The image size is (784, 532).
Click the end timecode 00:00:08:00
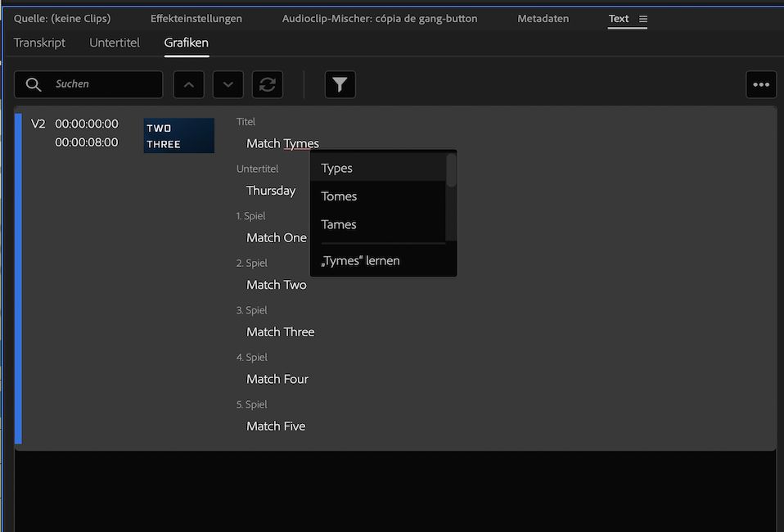[87, 142]
